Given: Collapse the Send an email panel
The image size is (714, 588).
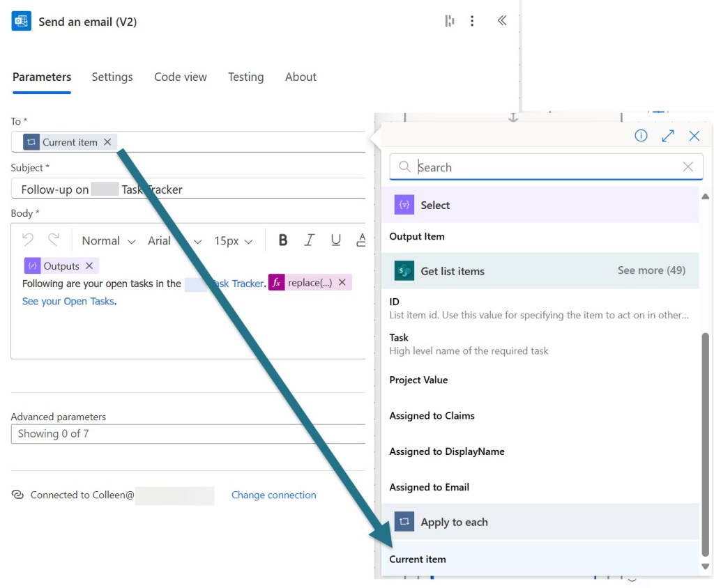Looking at the screenshot, I should (x=501, y=21).
